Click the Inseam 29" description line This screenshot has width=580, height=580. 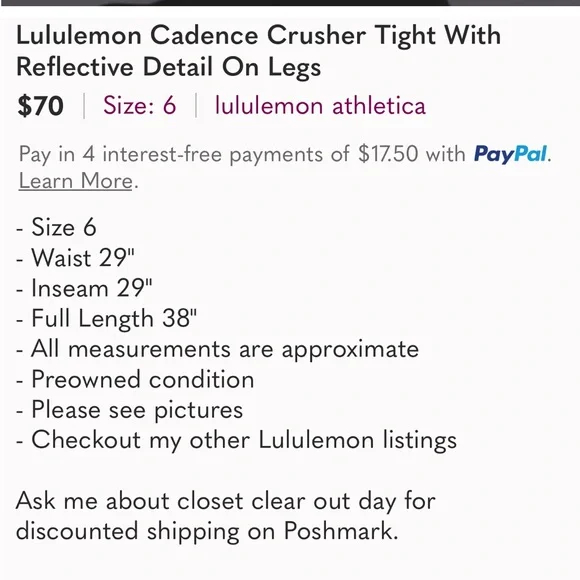point(84,288)
